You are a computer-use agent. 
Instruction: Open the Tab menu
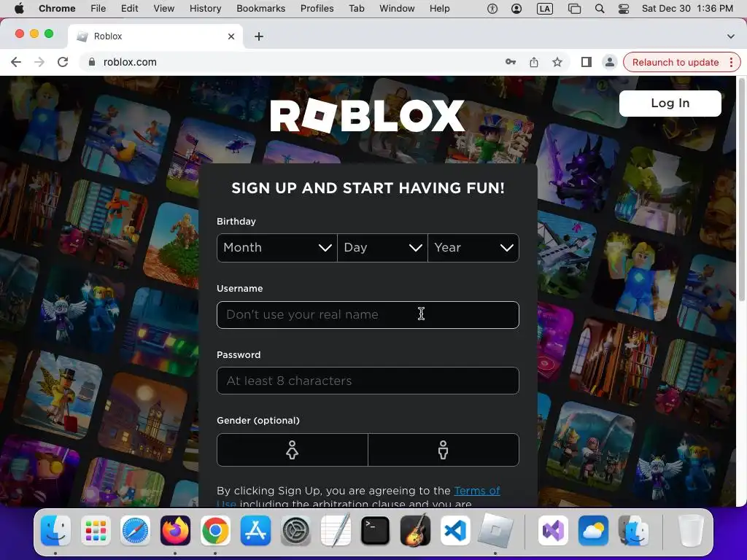pos(356,9)
